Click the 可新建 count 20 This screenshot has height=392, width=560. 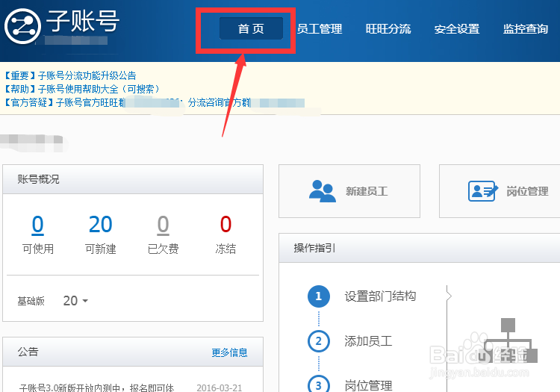[x=101, y=225]
